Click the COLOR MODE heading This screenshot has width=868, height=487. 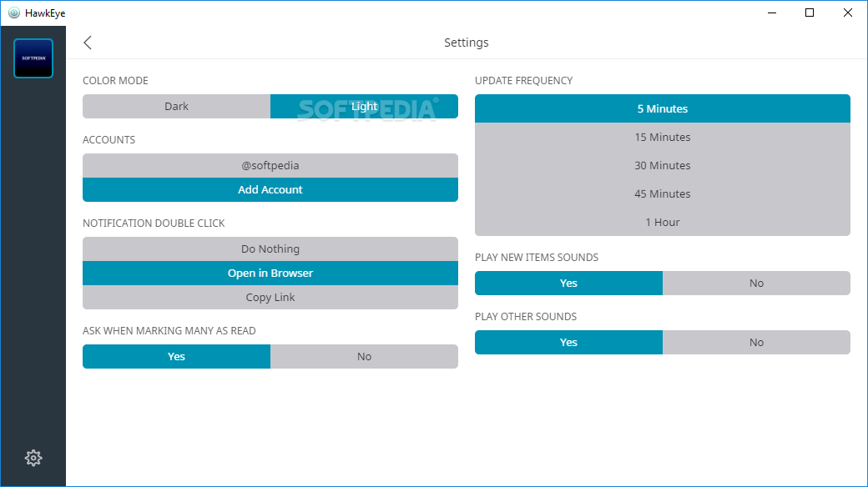115,81
